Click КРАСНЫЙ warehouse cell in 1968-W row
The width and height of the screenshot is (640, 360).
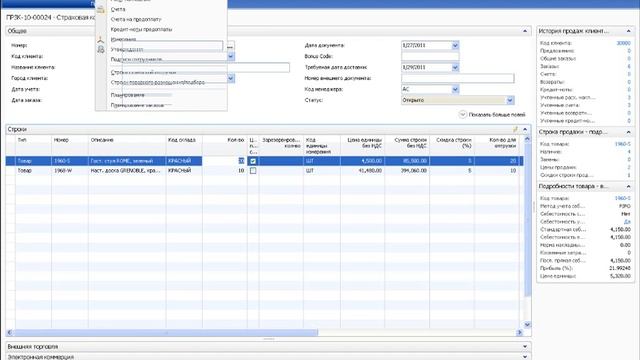coord(184,171)
